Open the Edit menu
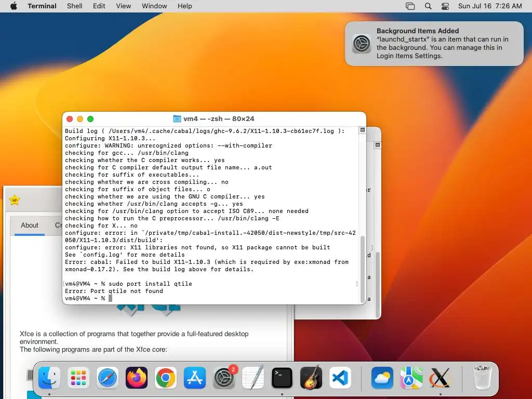 99,6
